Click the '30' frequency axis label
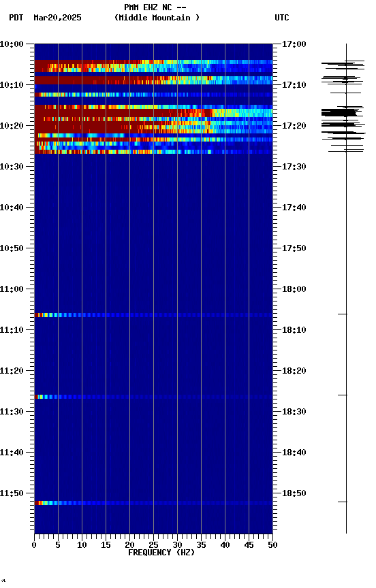This screenshot has width=376, height=588. [x=177, y=545]
